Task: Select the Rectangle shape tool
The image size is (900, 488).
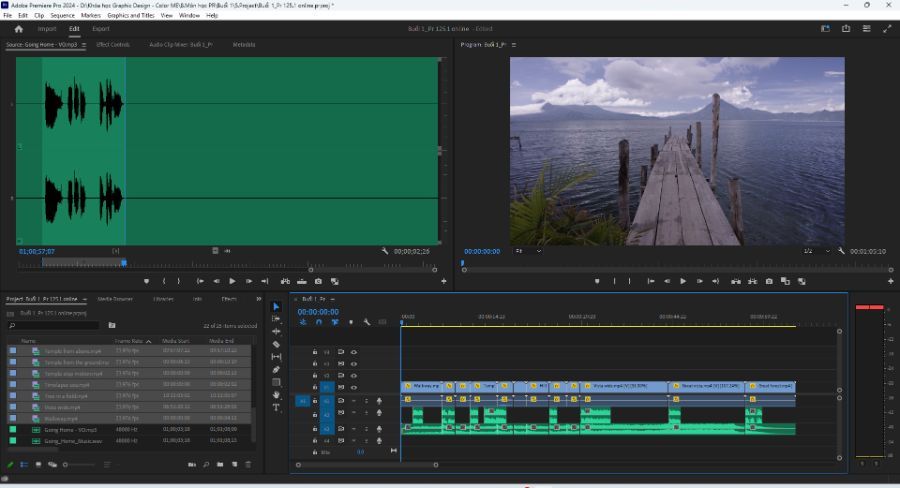Action: (276, 382)
